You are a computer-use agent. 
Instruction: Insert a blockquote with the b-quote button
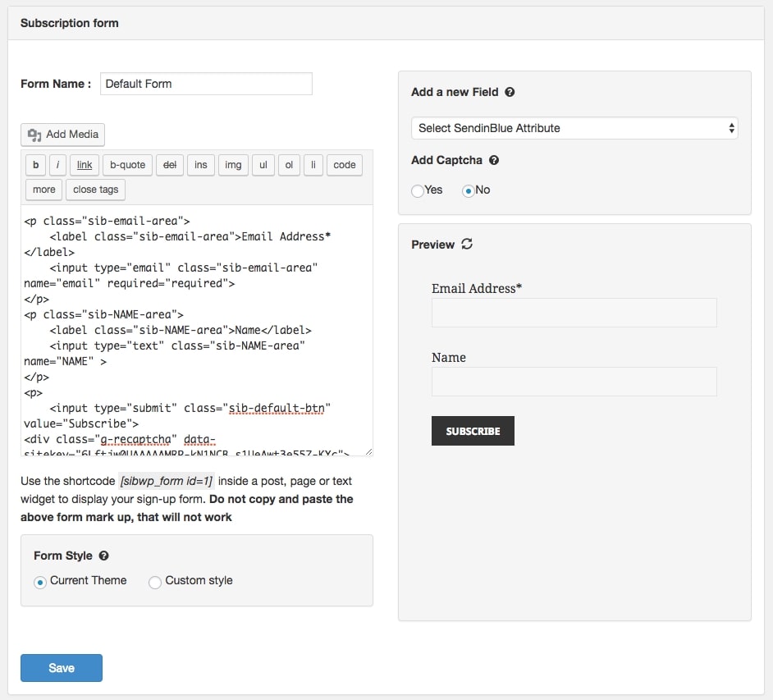tap(127, 165)
